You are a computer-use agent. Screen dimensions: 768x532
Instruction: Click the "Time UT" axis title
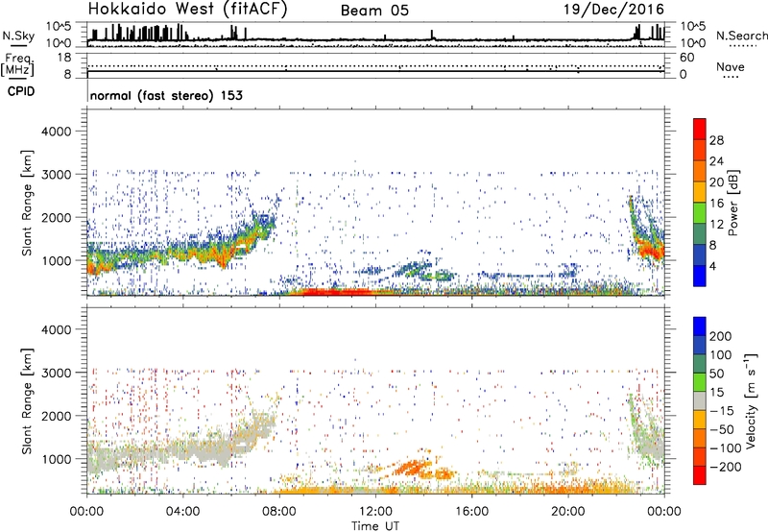click(375, 526)
